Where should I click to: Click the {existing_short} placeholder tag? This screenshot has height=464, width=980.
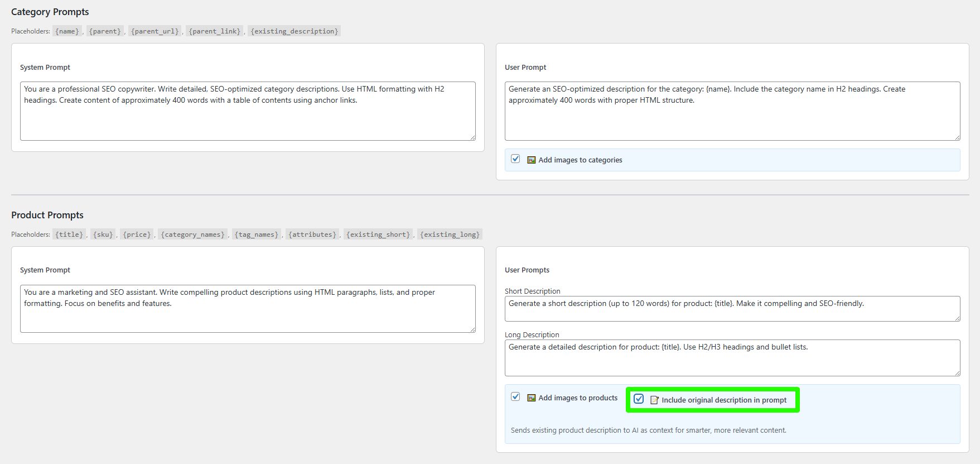pos(378,235)
